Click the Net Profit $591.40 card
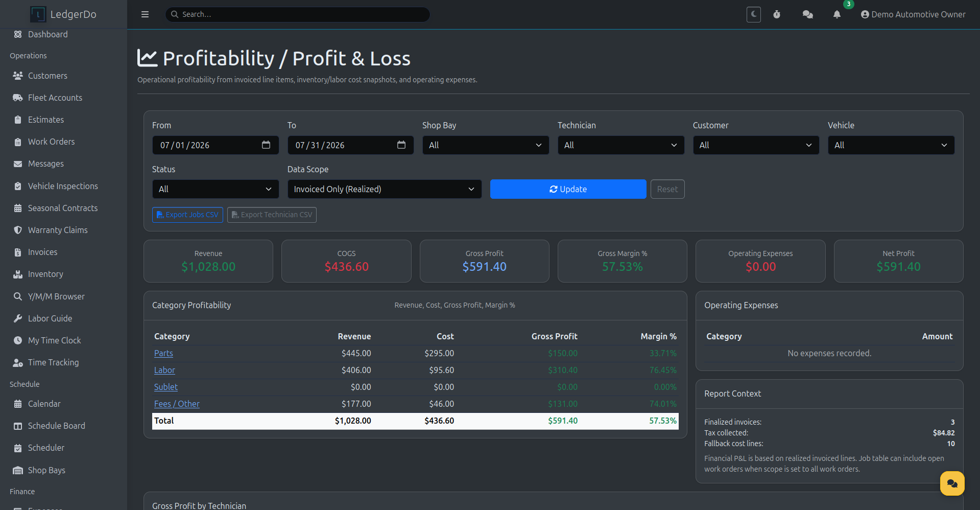 point(899,261)
